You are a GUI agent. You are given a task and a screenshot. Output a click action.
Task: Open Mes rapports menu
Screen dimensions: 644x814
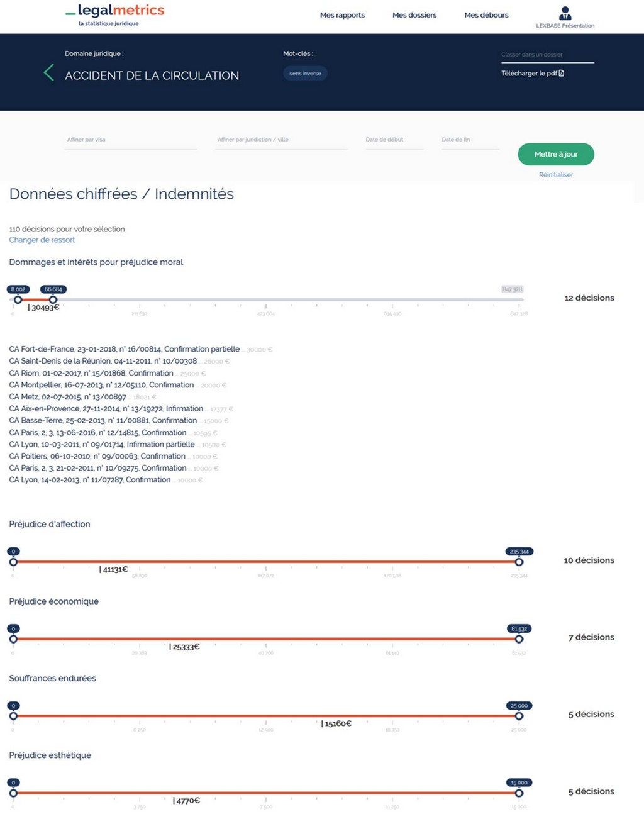[342, 15]
